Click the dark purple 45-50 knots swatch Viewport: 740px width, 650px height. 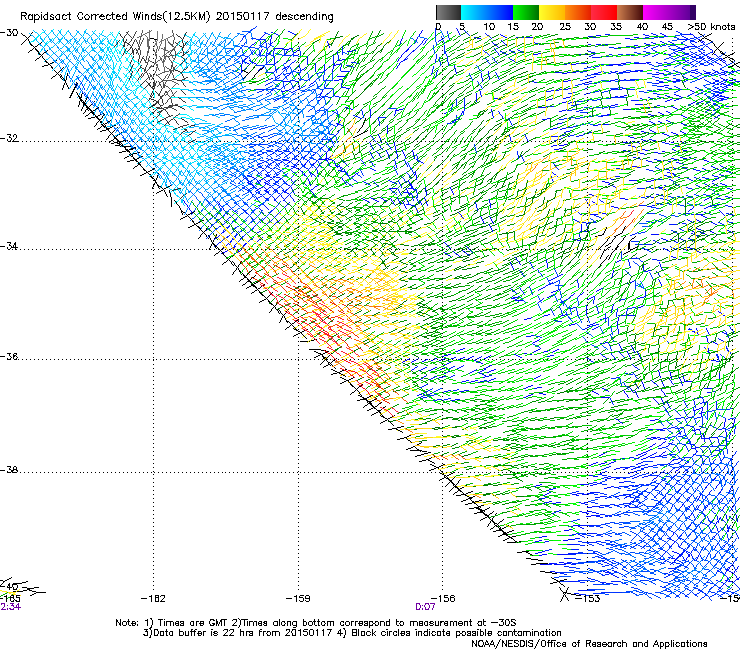pos(682,12)
